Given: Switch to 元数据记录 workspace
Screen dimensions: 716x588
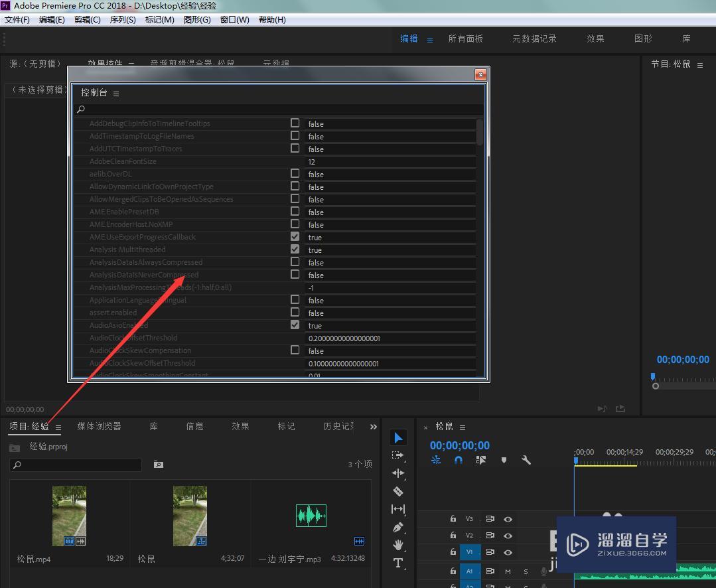Looking at the screenshot, I should (534, 38).
